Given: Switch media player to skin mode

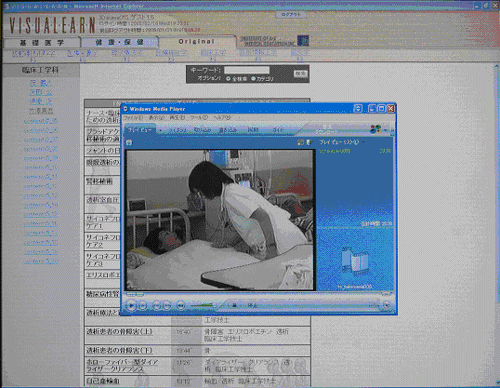Looking at the screenshot, I should point(387,305).
